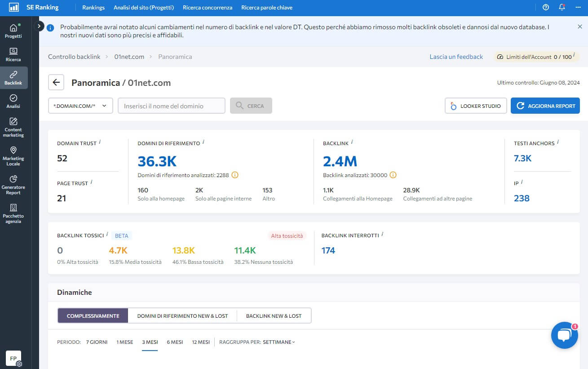Viewport: 588px width, 369px height.
Task: Open Analisi del sito (Progetti) menu
Action: 144,8
